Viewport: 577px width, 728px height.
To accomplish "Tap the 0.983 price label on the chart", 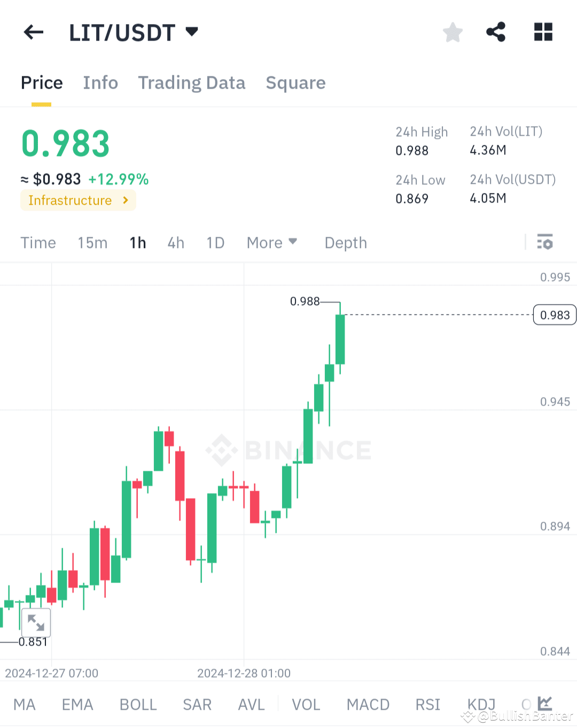I will point(554,315).
